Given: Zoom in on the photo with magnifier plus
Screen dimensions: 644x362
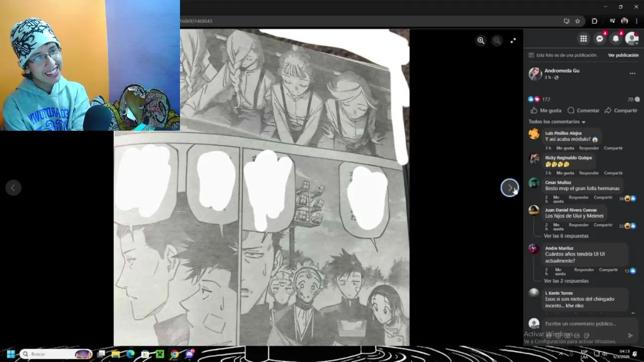Looking at the screenshot, I should coord(480,41).
